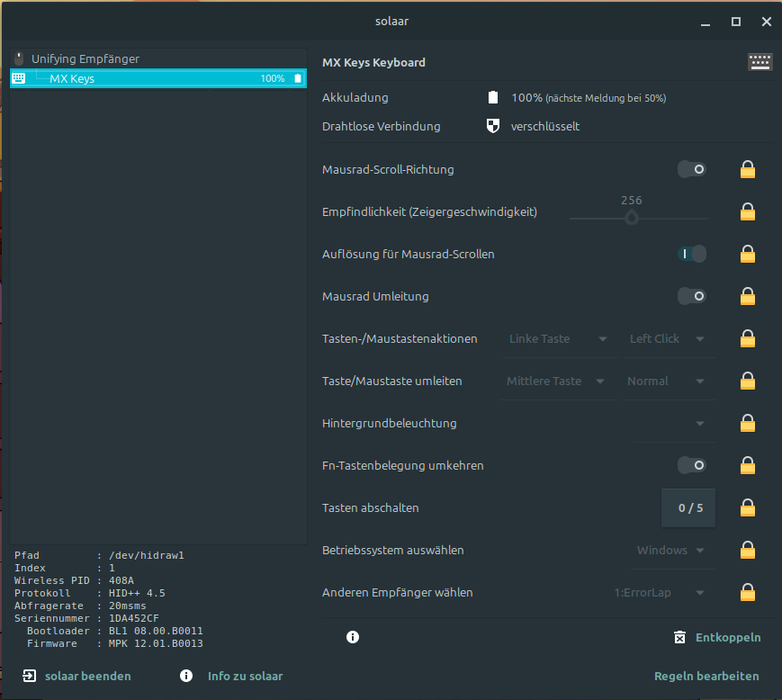Click the Wireless PID value 408A

121,581
